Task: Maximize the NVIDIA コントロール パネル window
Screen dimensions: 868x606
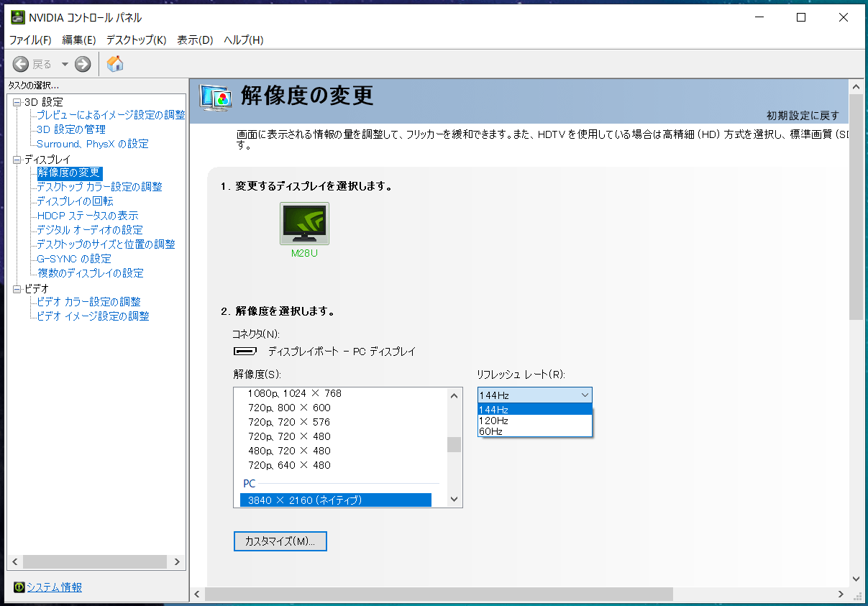Action: click(800, 18)
